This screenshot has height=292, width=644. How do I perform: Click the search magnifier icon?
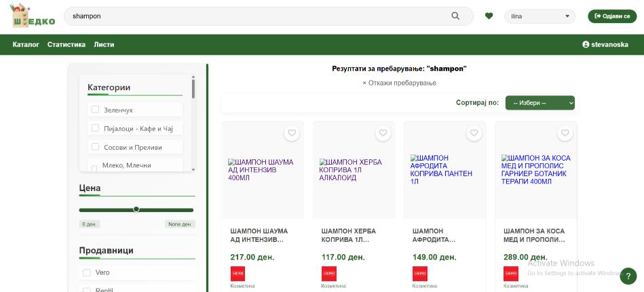(x=455, y=16)
